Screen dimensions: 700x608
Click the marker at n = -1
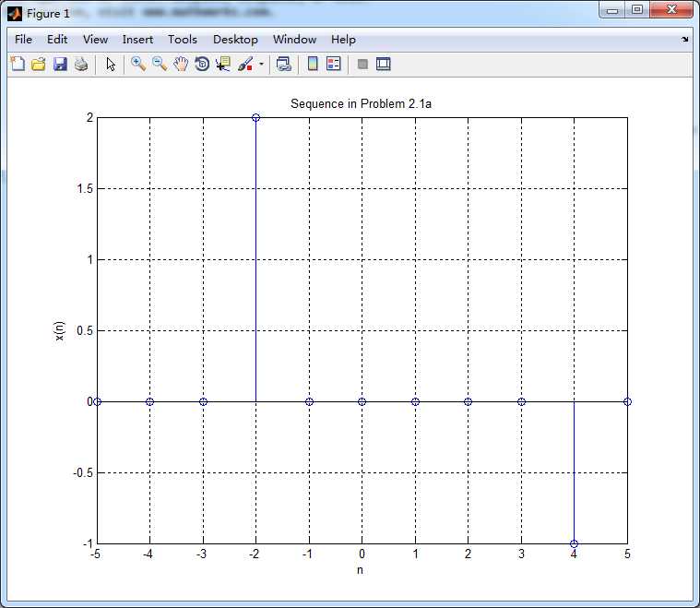coord(309,401)
